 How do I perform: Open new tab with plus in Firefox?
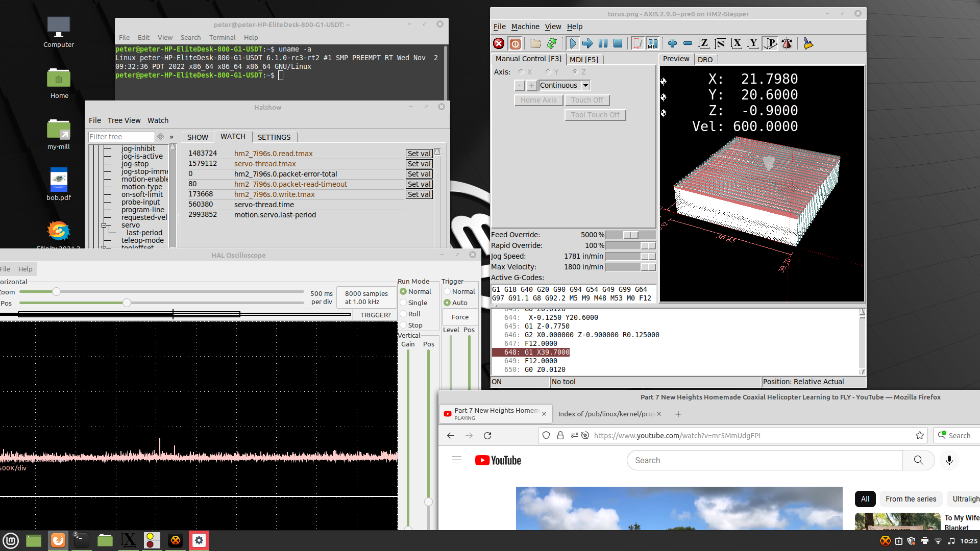click(x=678, y=414)
